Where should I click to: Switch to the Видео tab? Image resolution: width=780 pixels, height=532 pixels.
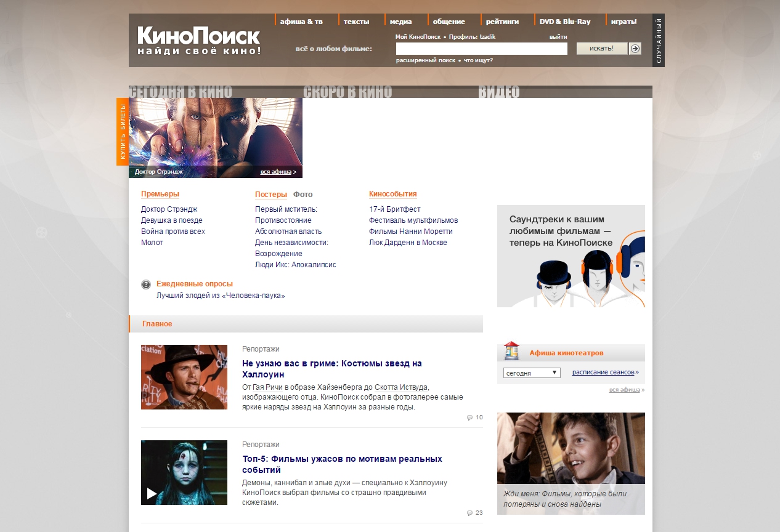click(x=499, y=92)
